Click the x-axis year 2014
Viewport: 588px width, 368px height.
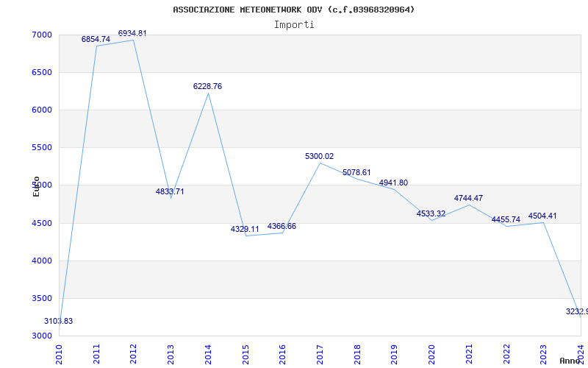(208, 354)
